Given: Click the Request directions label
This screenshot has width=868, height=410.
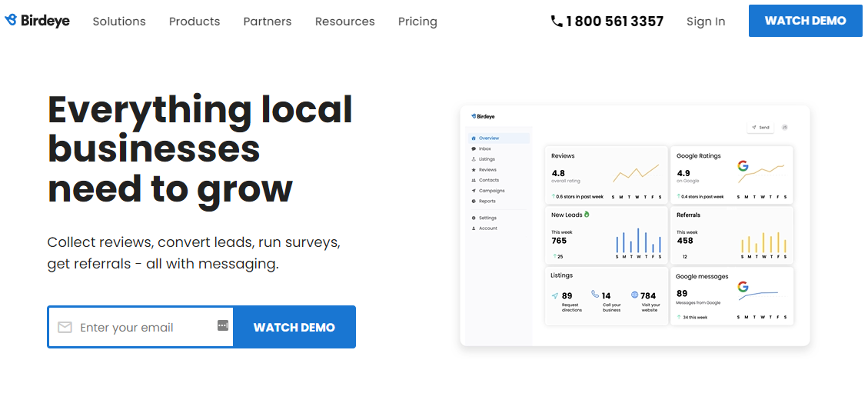Looking at the screenshot, I should tap(572, 308).
